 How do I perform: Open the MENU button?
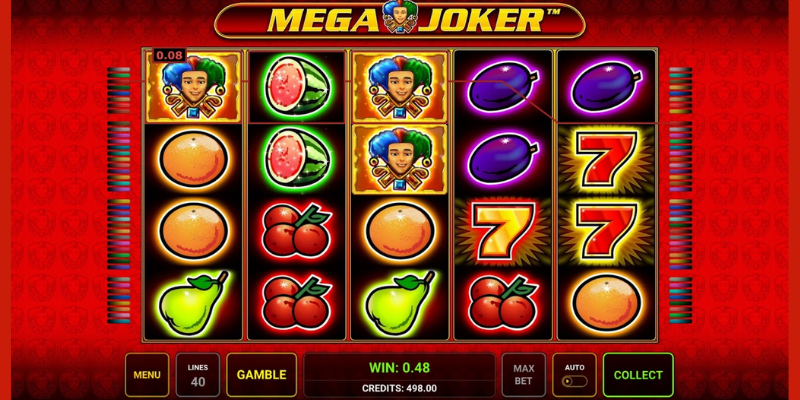(147, 375)
